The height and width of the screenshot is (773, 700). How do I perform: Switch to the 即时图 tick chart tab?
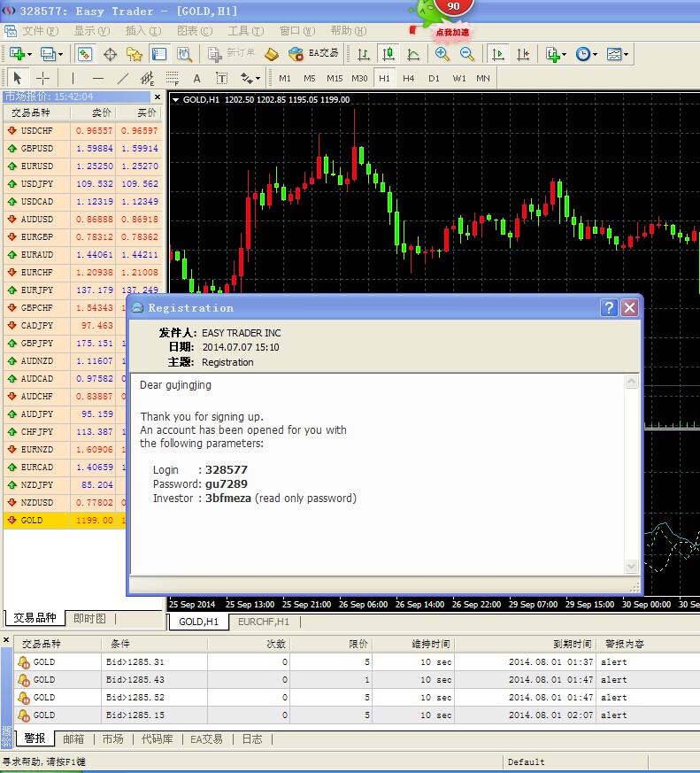pos(89,618)
